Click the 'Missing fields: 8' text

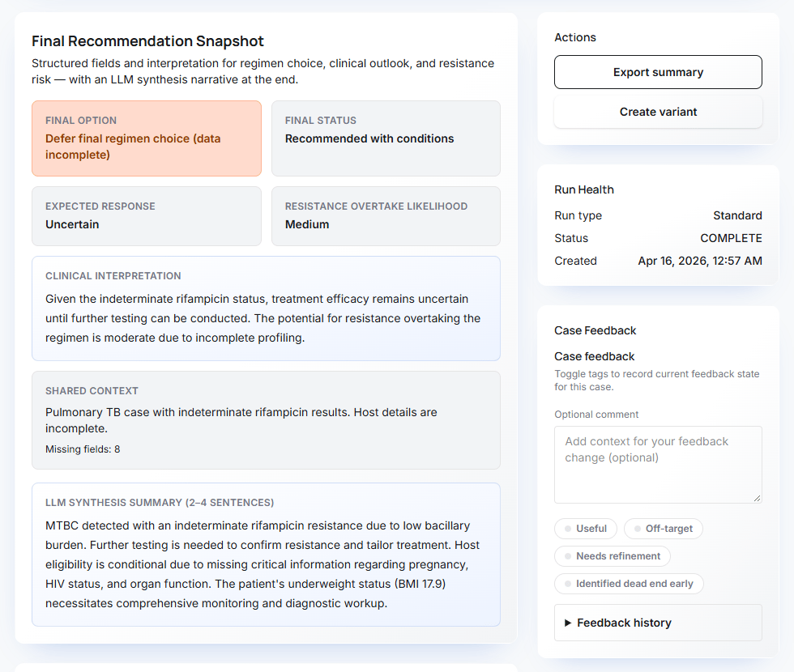83,449
